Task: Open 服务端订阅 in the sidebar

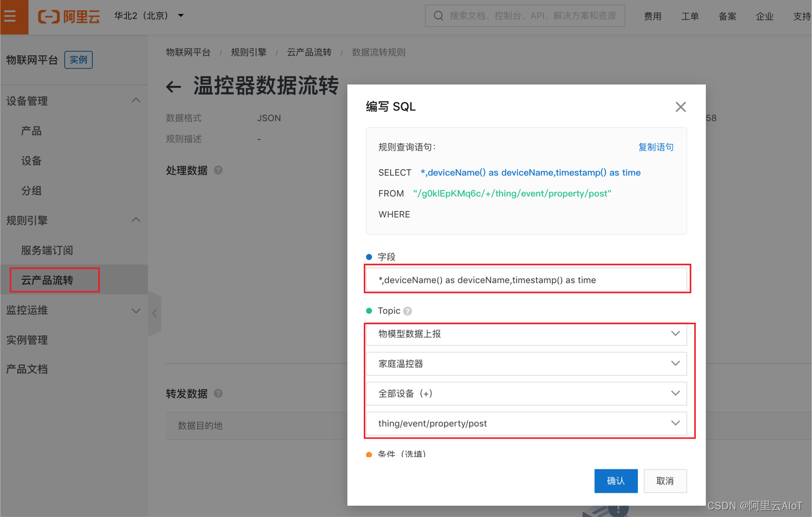Action: tap(47, 250)
